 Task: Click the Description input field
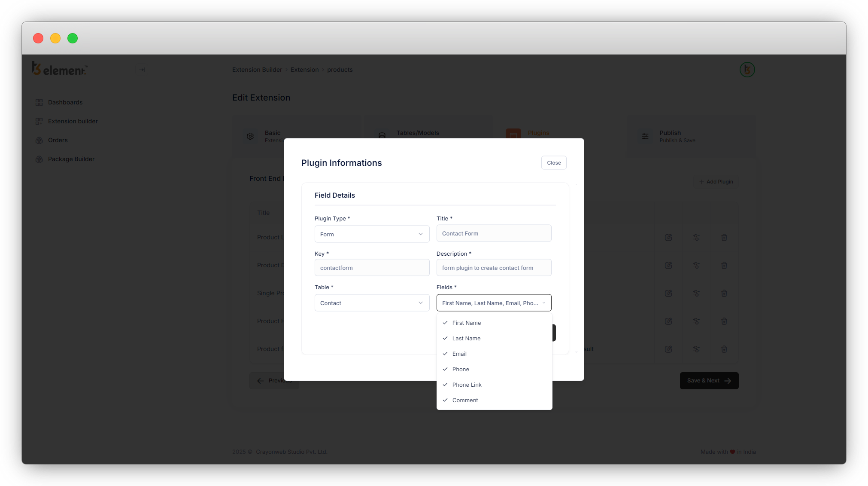pyautogui.click(x=494, y=268)
